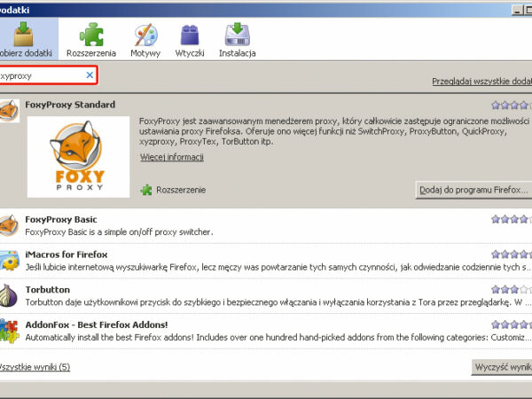The height and width of the screenshot is (399, 532).
Task: Open the Przeglądaj wszystkie dodatki link
Action: point(481,81)
